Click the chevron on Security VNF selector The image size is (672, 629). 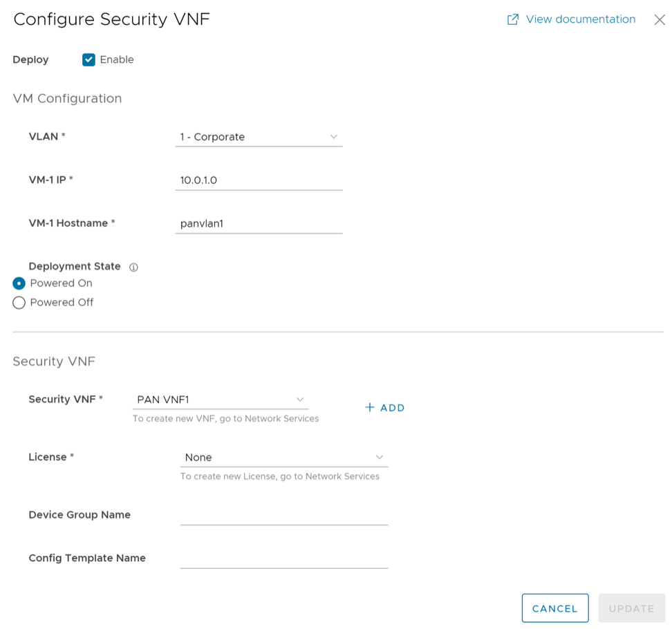click(300, 400)
